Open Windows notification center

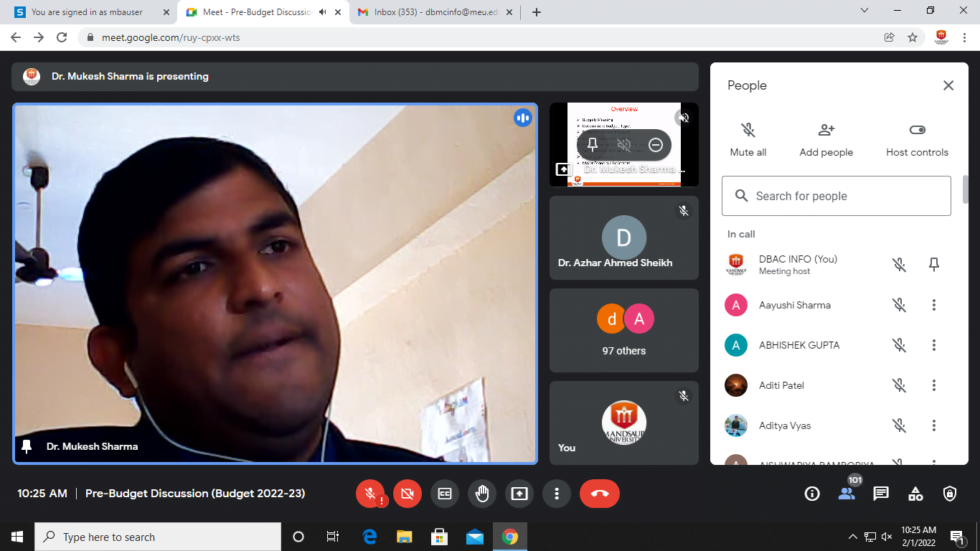(x=957, y=537)
